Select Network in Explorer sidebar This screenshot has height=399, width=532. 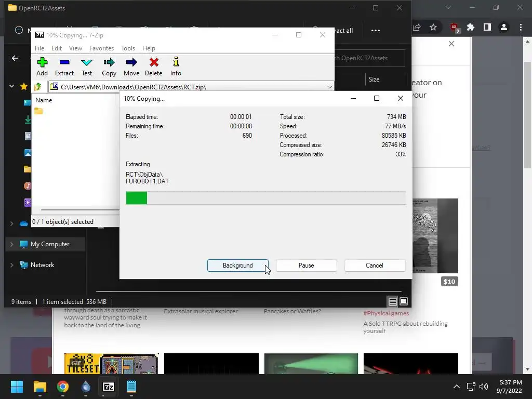tap(42, 265)
